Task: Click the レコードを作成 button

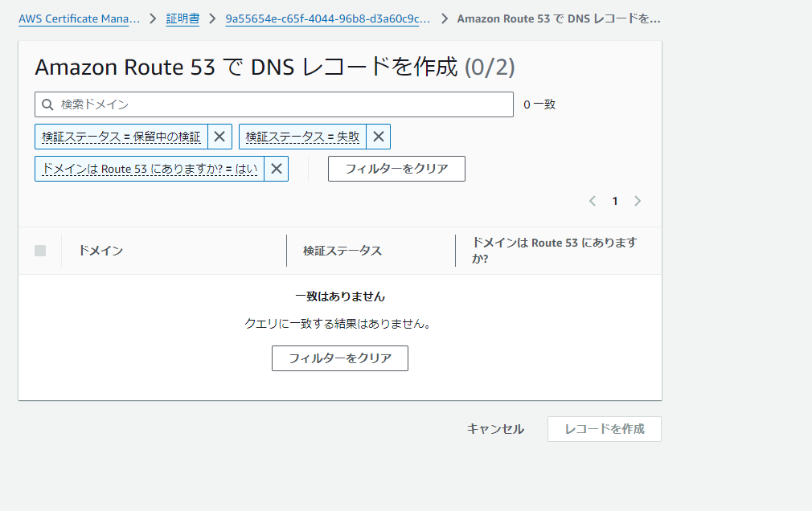Action: coord(605,429)
